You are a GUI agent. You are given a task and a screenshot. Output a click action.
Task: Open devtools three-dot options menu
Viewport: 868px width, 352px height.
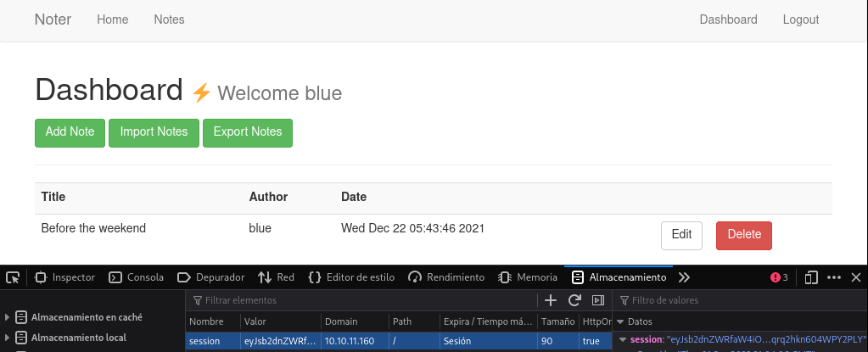(834, 277)
